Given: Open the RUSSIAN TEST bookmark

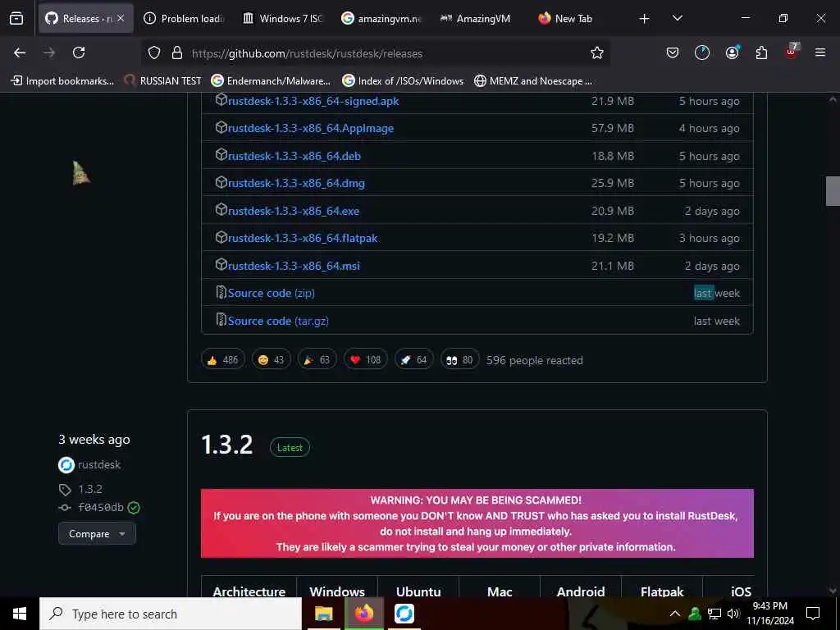Looking at the screenshot, I should pos(163,81).
